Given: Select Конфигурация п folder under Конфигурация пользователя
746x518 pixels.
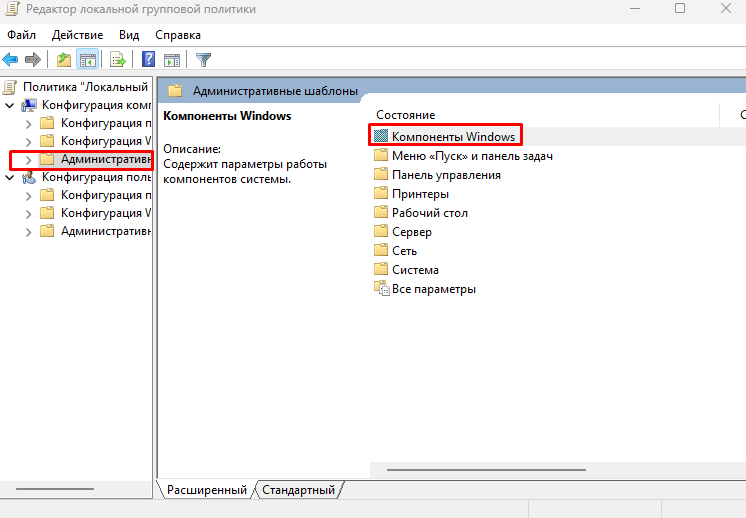Looking at the screenshot, I should point(95,195).
